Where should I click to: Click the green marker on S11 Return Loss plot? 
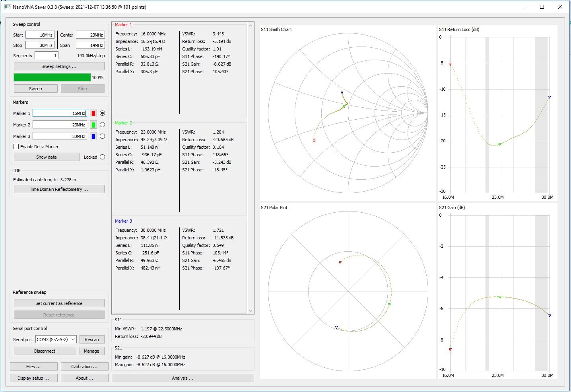pos(500,144)
